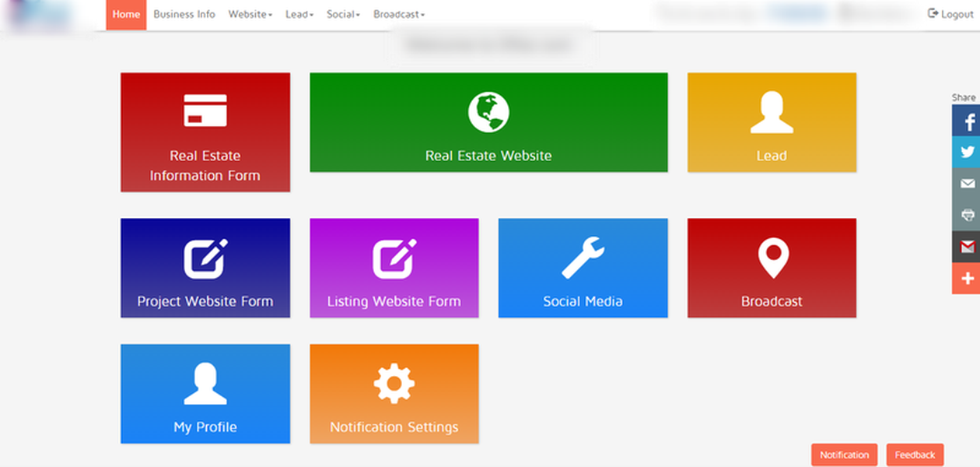The image size is (980, 467).
Task: Click the Logout link
Action: point(950,15)
